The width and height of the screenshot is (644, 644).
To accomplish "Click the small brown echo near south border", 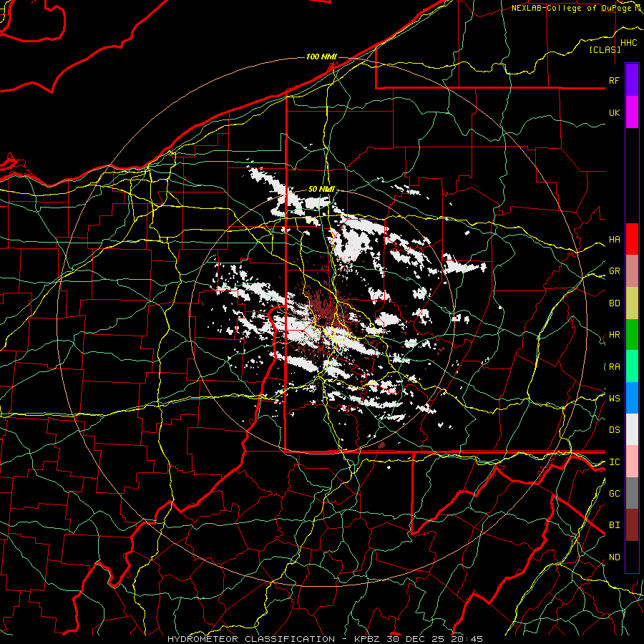I will pos(381,445).
